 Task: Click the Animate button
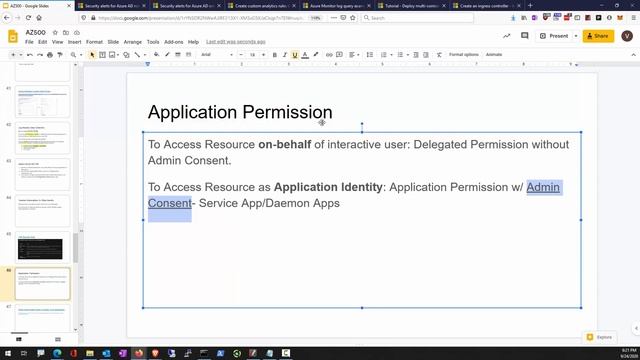[x=494, y=55]
